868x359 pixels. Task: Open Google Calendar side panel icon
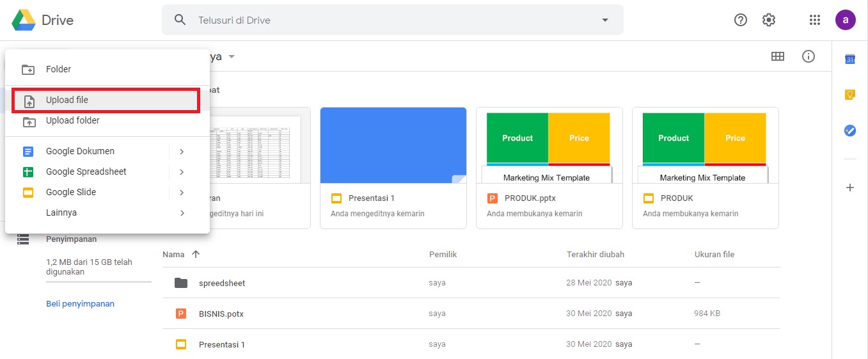[x=850, y=59]
